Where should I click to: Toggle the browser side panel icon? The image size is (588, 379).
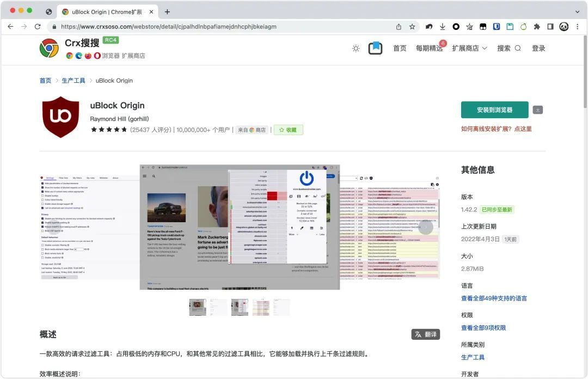click(550, 27)
